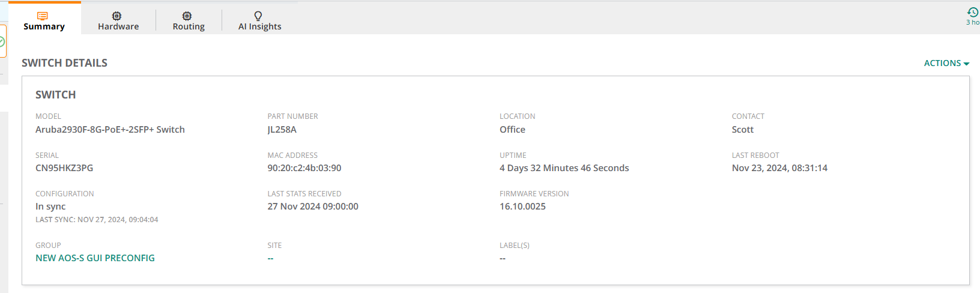Click the part number JL258A
Screen dimensions: 980x293
pos(282,130)
